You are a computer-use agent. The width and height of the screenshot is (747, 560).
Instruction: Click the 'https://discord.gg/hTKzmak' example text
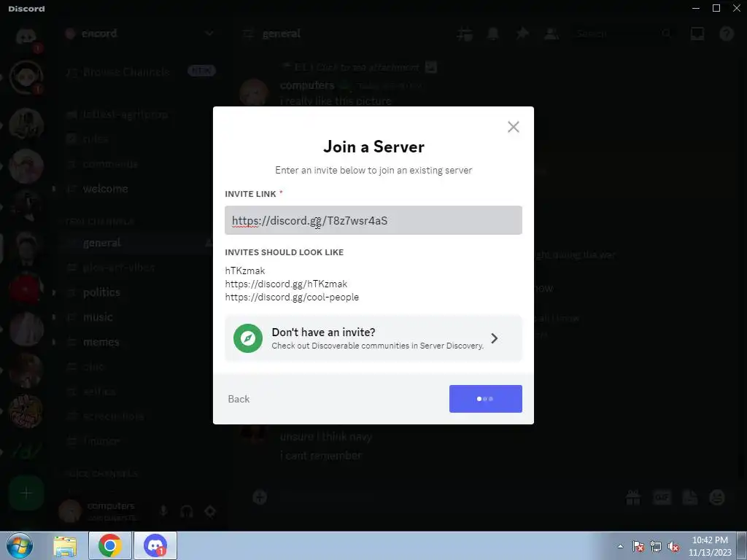286,284
